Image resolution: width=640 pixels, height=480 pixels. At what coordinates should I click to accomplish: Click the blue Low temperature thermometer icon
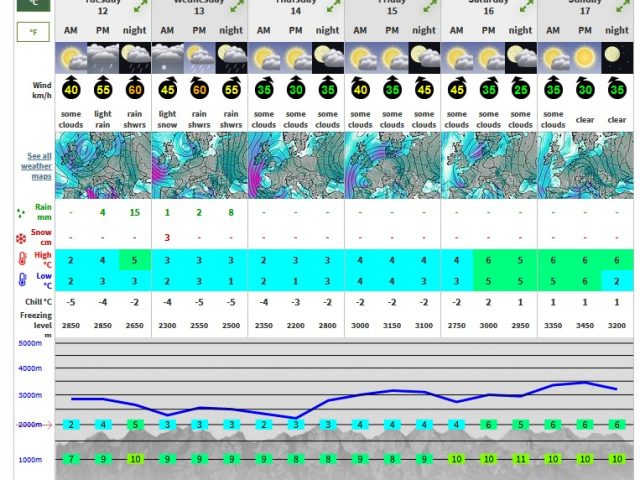coord(22,280)
